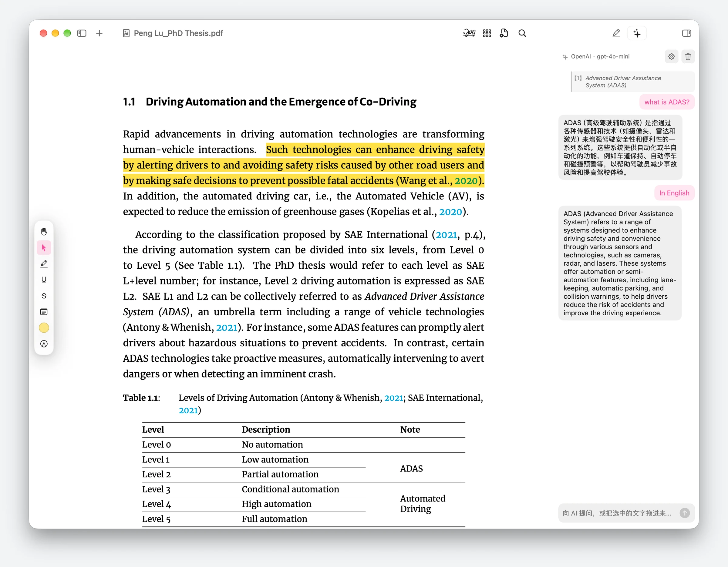The image size is (728, 567).
Task: Toggle the left sidebar panel
Action: tap(82, 33)
